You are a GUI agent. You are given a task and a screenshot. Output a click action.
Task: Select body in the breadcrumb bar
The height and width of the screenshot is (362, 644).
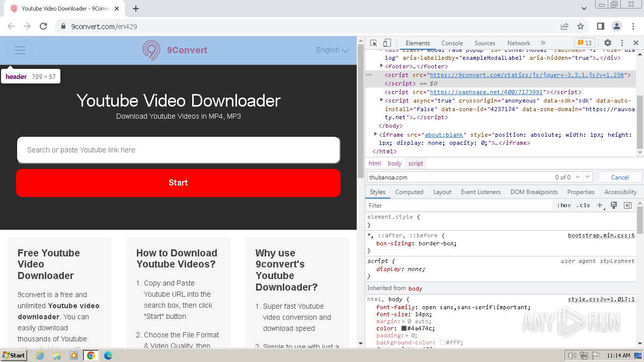pyautogui.click(x=395, y=163)
